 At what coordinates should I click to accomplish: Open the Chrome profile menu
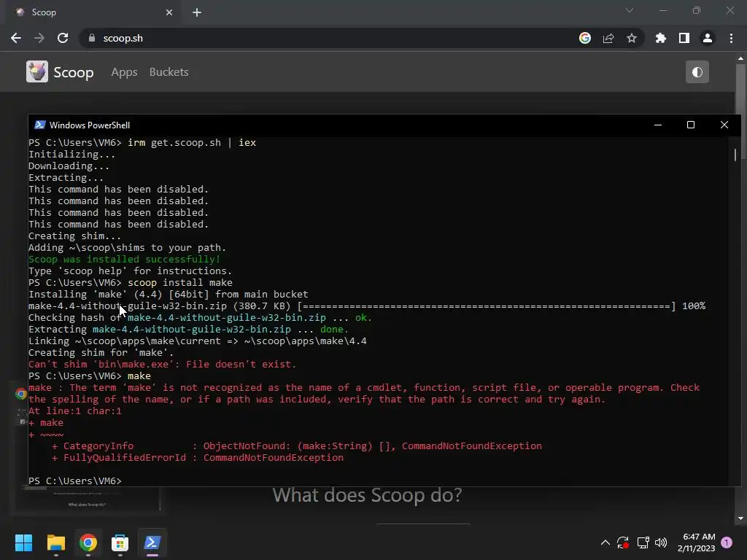[x=708, y=38]
